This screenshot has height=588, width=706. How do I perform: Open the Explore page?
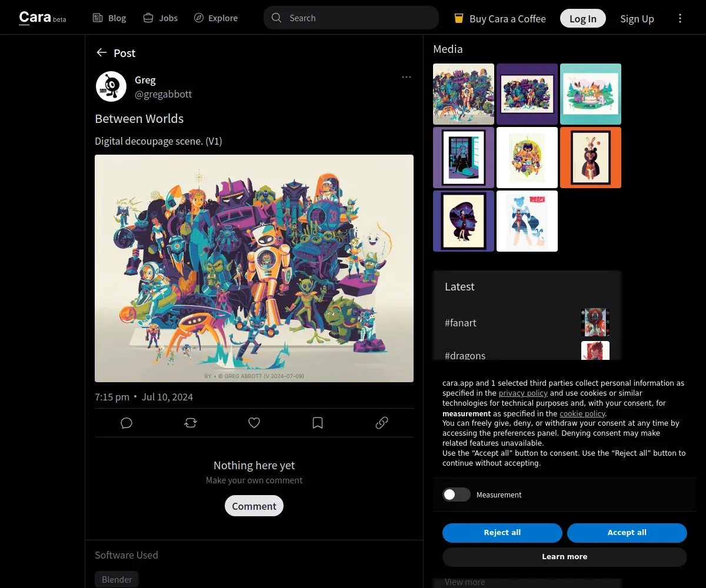point(215,18)
